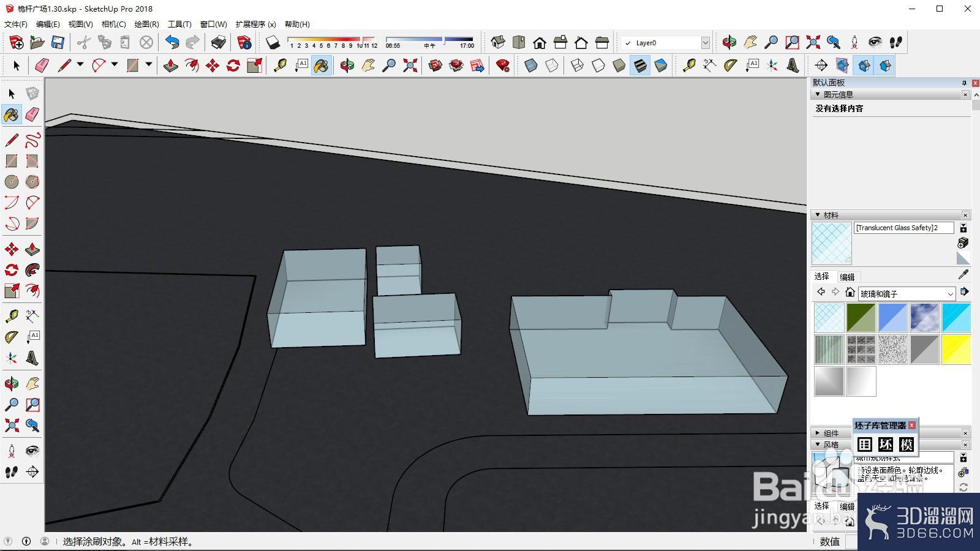This screenshot has height=551, width=980.
Task: Go to material browser home (in model)
Action: [x=850, y=292]
